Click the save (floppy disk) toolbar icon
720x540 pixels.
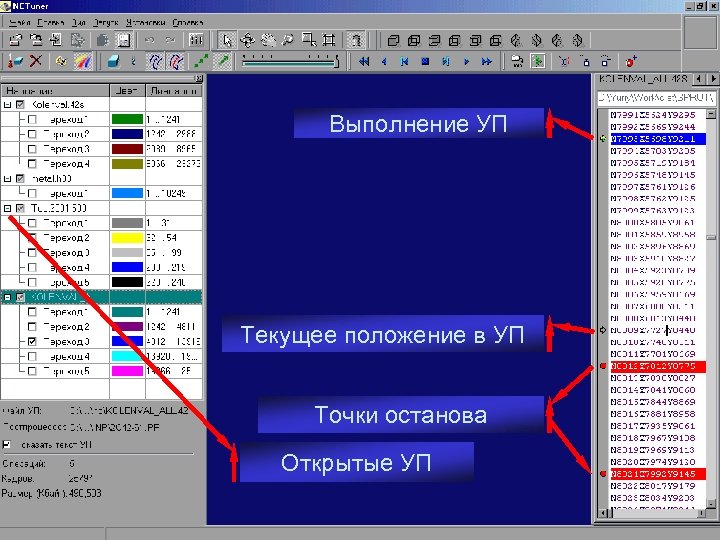pyautogui.click(x=123, y=40)
